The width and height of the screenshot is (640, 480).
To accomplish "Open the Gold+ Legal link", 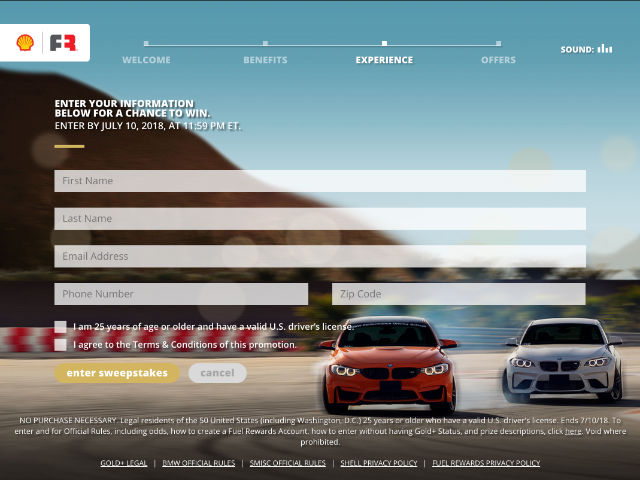I will click(124, 464).
